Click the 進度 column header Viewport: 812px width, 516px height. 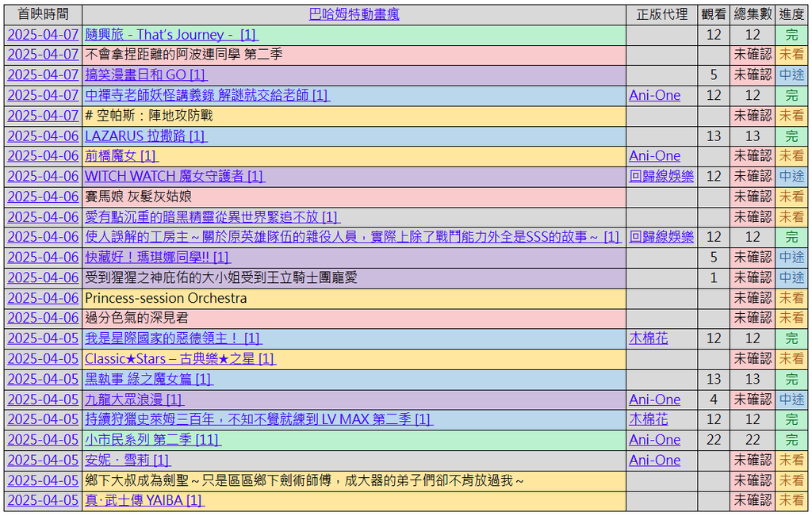coord(791,14)
